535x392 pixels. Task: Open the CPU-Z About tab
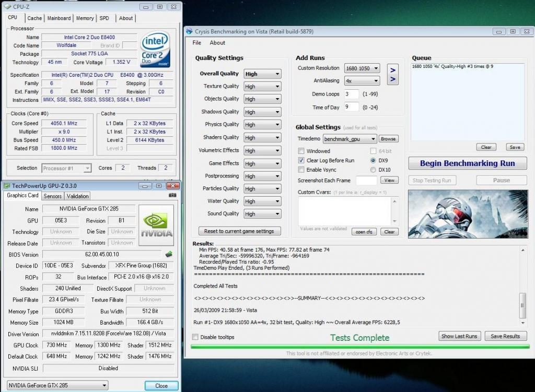[x=125, y=18]
